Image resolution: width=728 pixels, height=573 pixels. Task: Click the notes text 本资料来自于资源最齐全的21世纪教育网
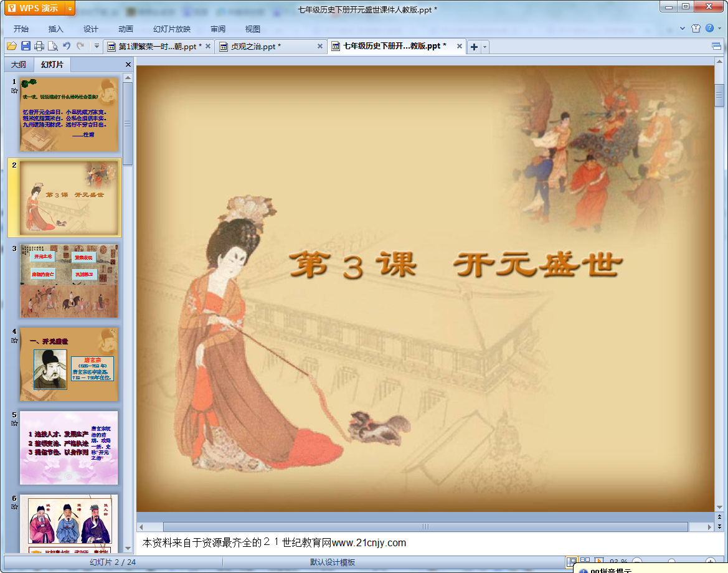[x=237, y=542]
